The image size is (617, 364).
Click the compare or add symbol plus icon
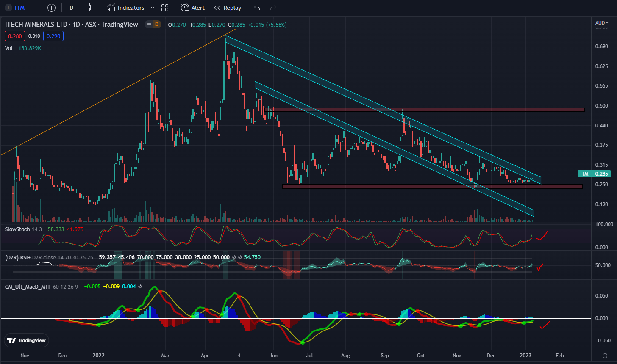[x=51, y=8]
